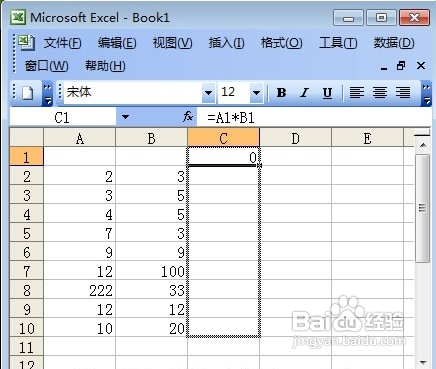Screen dimensions: 436x369
Task: Click cell B8 with value 33
Action: click(151, 290)
